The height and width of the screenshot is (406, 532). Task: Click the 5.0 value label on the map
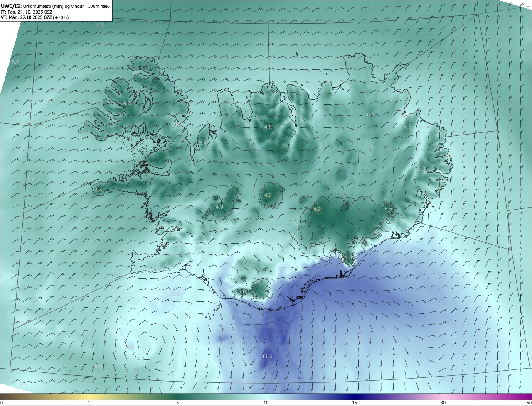pos(242,291)
